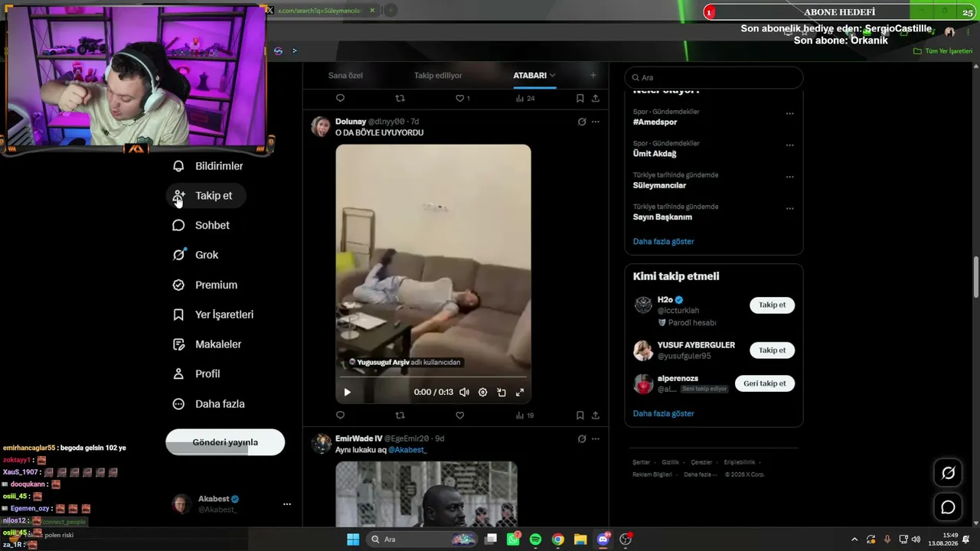The image size is (980, 551).
Task: Repost the post with 24 views
Action: tap(400, 98)
